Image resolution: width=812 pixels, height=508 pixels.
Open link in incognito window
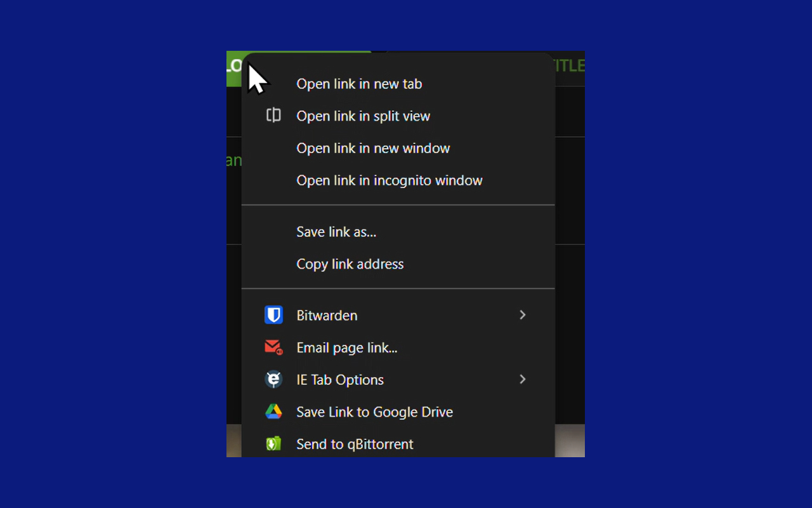[x=398, y=180]
